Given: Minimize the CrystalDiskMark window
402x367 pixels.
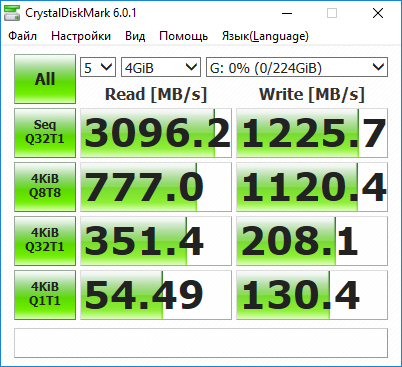Looking at the screenshot, I should point(287,13).
